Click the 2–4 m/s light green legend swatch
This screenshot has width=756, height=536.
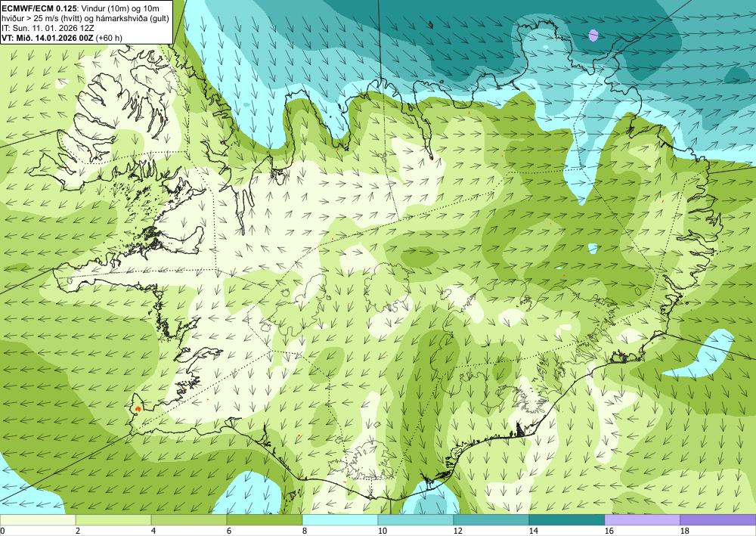coord(113,519)
